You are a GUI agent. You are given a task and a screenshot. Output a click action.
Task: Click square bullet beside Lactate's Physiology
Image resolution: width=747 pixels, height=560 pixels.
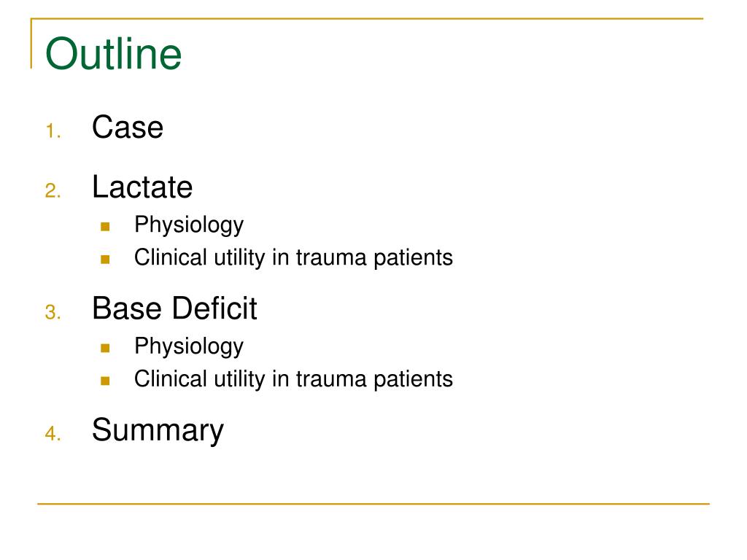pos(105,227)
